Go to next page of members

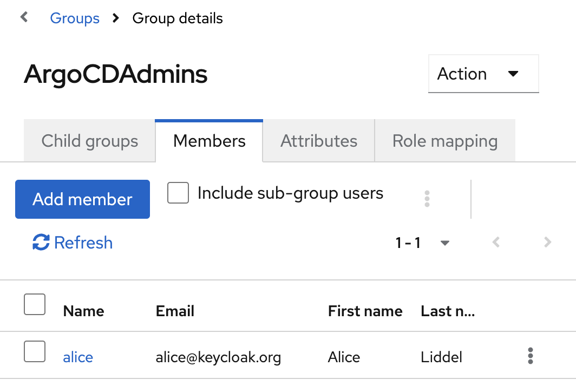point(547,242)
